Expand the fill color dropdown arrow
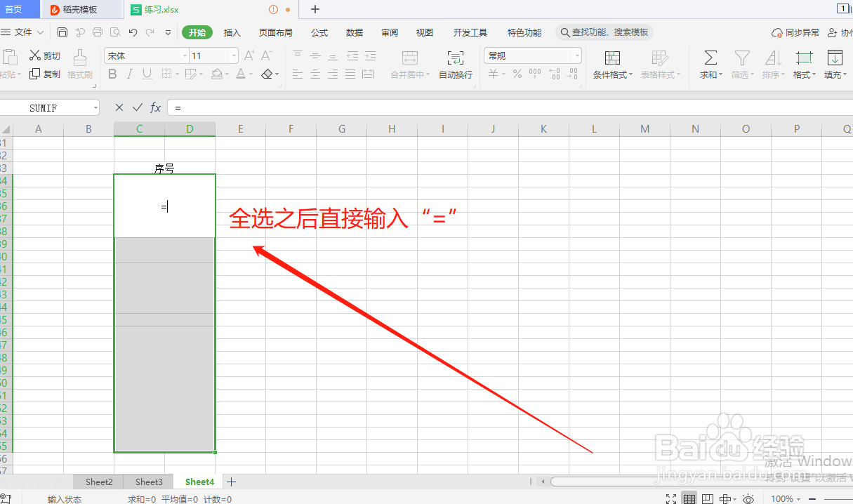Image resolution: width=853 pixels, height=504 pixels. click(x=227, y=74)
